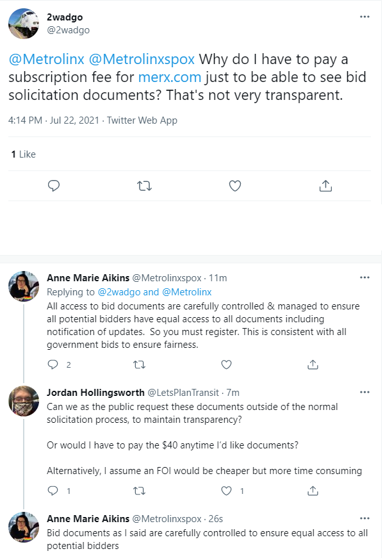Share Jordan Hollingsworth's reply
Viewport: 392px width, 558px height.
[313, 491]
